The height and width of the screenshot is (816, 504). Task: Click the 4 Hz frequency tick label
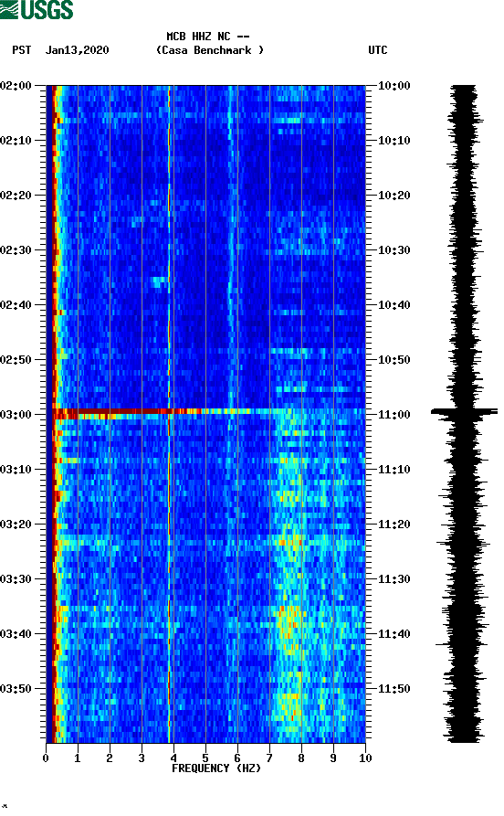click(173, 758)
